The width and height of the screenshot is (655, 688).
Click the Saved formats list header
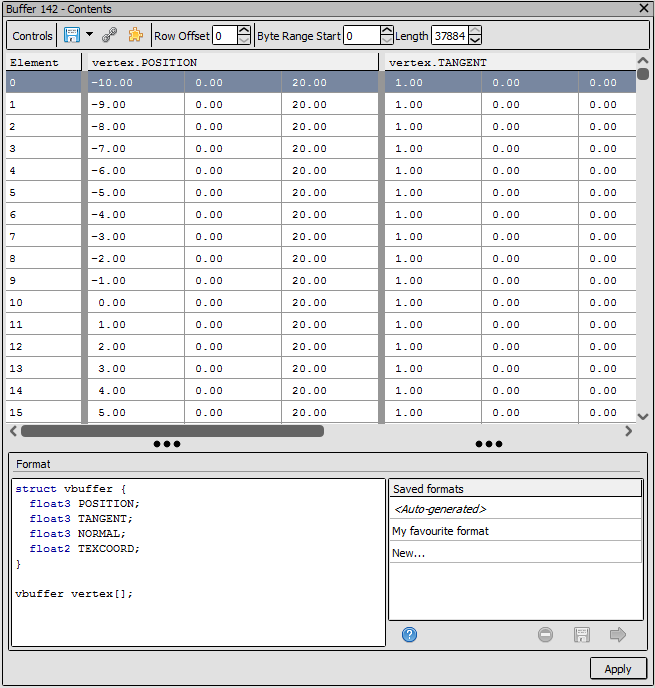(x=515, y=489)
